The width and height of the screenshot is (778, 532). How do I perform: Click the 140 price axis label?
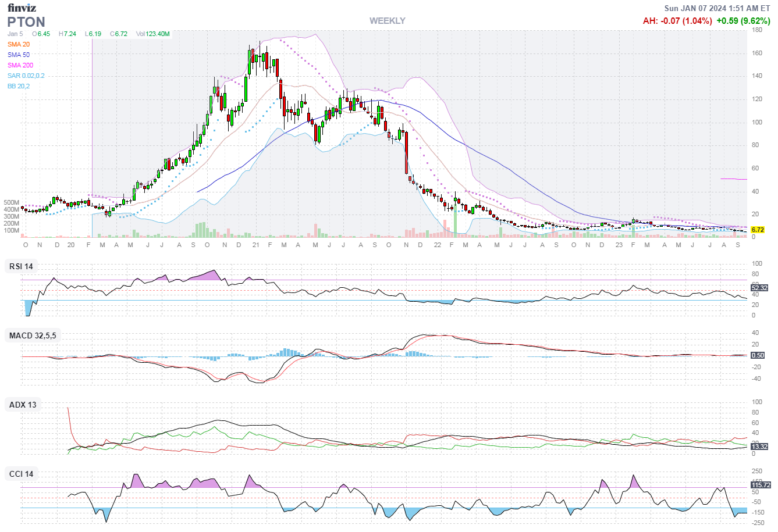[x=757, y=76]
